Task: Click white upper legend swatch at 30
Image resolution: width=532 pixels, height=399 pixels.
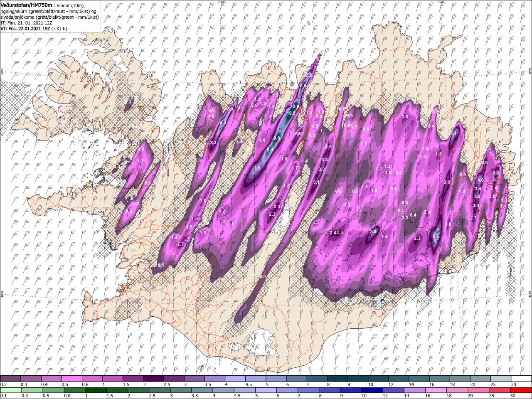Action: 521,379
